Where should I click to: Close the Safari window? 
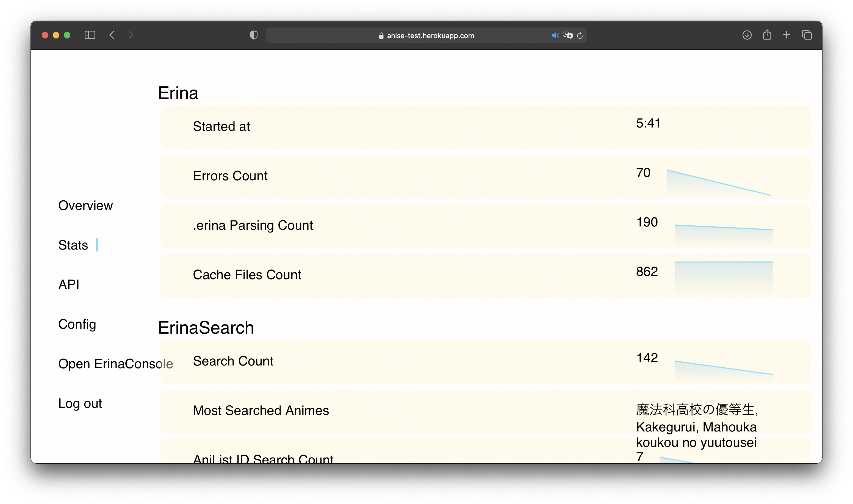45,35
